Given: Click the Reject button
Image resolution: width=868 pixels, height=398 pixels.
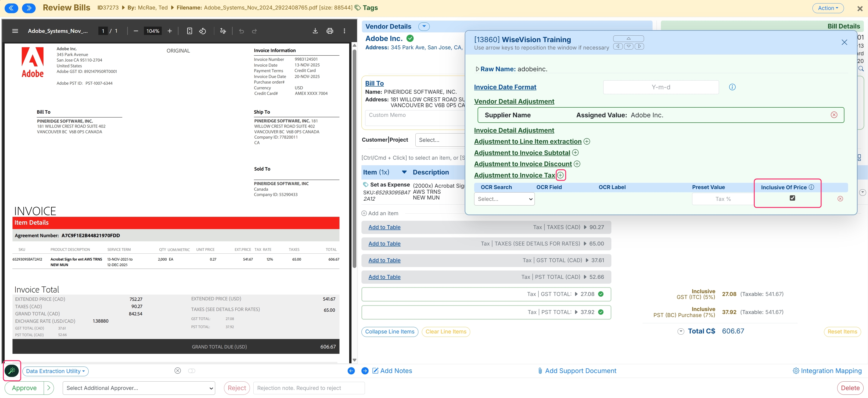Looking at the screenshot, I should (x=236, y=388).
